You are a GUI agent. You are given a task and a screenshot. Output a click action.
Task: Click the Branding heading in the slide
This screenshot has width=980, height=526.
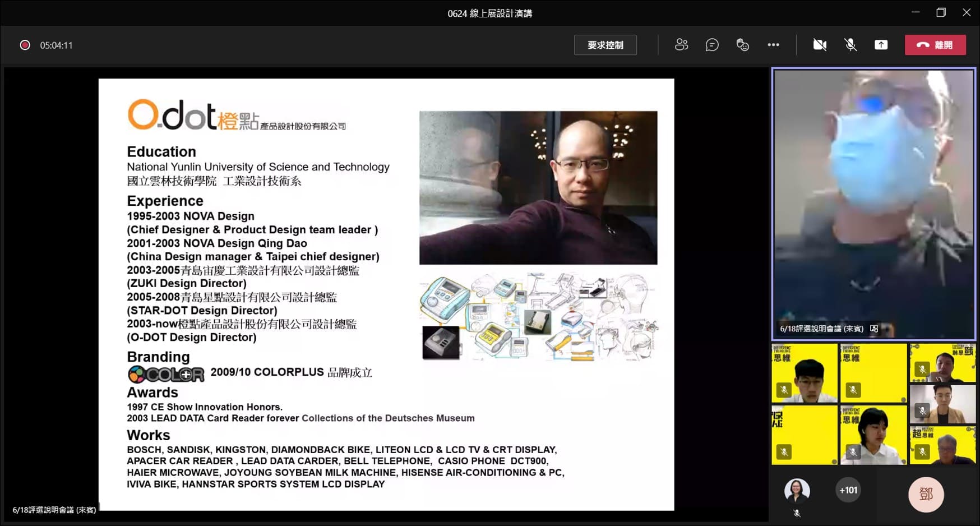coord(158,357)
